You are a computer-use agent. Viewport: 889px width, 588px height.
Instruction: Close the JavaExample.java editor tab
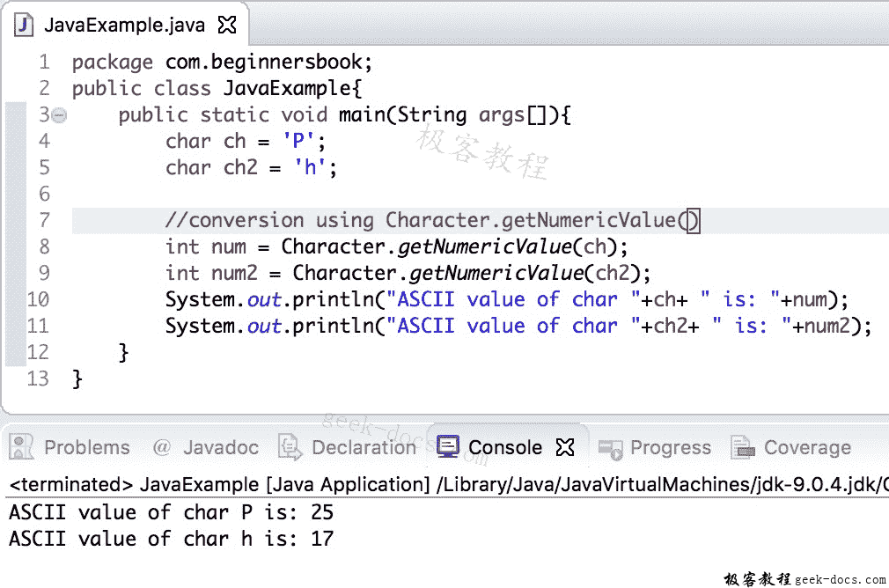[227, 26]
